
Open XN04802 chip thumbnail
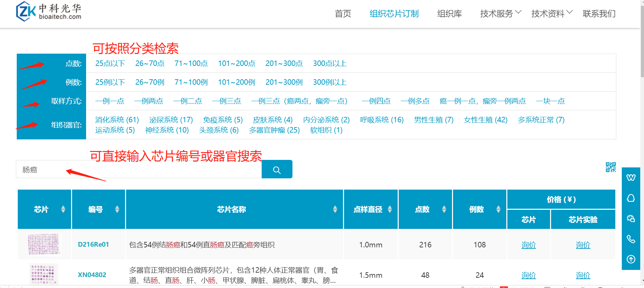click(x=44, y=274)
